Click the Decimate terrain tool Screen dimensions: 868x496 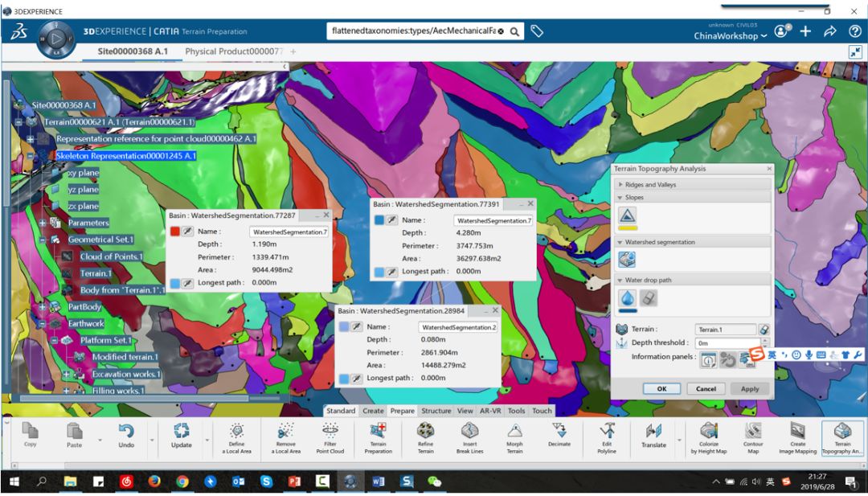point(559,435)
